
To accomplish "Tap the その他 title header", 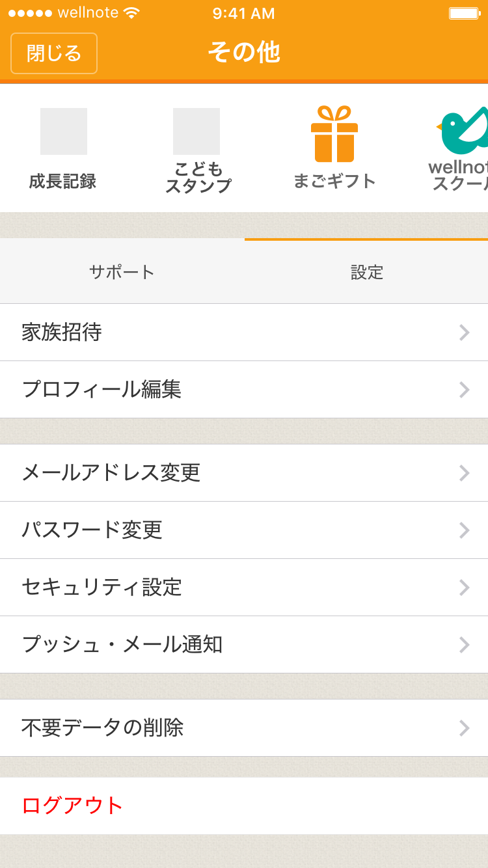I will 244,52.
